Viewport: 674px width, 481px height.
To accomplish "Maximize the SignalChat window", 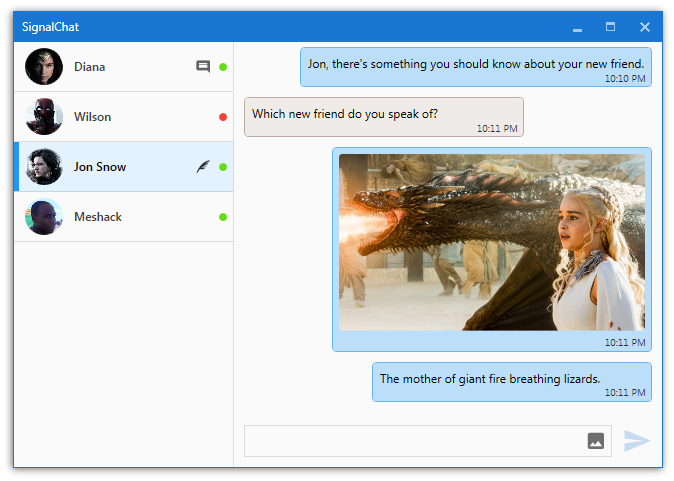I will tap(610, 27).
